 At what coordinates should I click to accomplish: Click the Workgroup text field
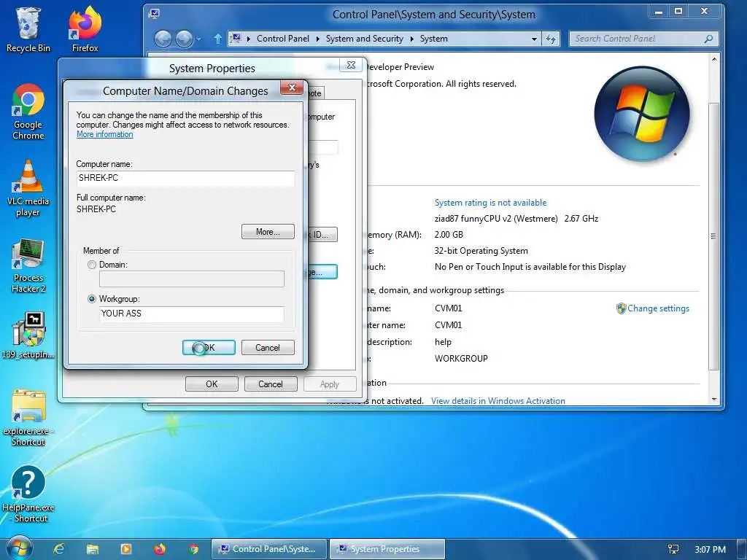192,314
